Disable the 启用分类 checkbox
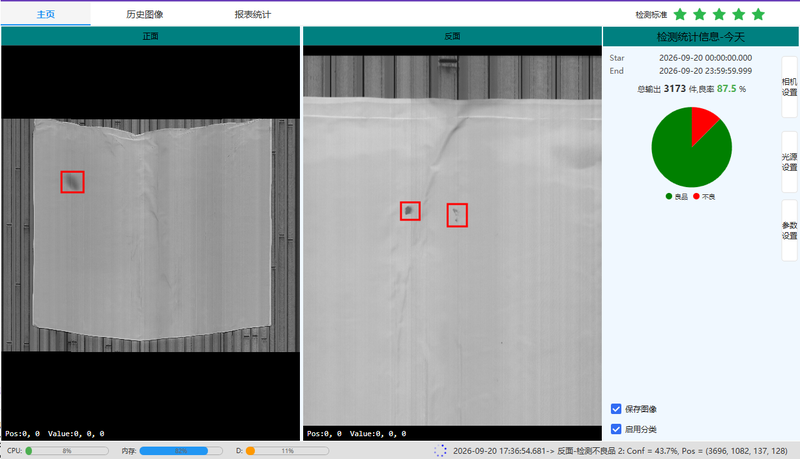 click(616, 429)
